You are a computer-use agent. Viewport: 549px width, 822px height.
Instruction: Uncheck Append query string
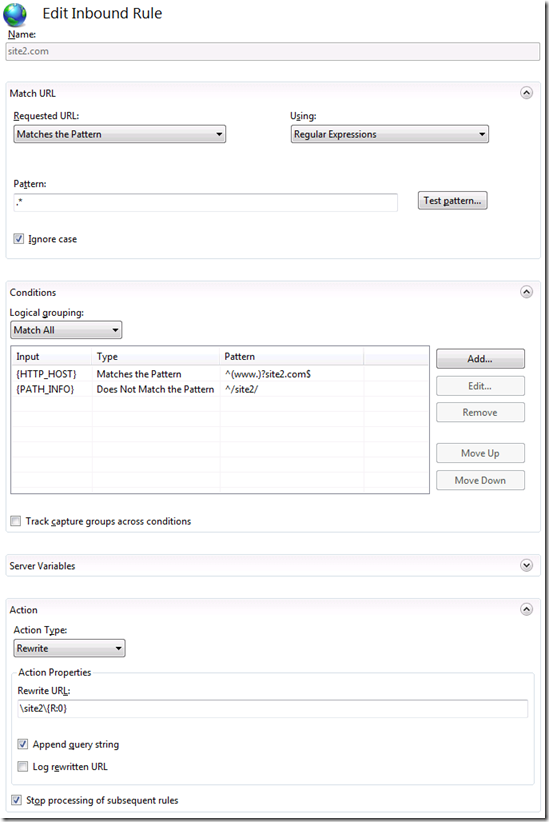(x=23, y=744)
